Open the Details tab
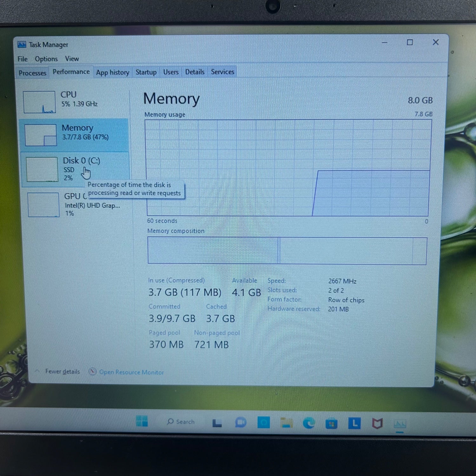476x476 pixels. point(195,72)
